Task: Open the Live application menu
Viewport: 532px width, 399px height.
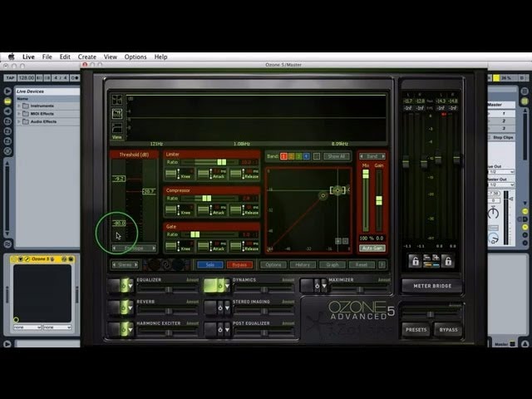Action: pyautogui.click(x=28, y=57)
